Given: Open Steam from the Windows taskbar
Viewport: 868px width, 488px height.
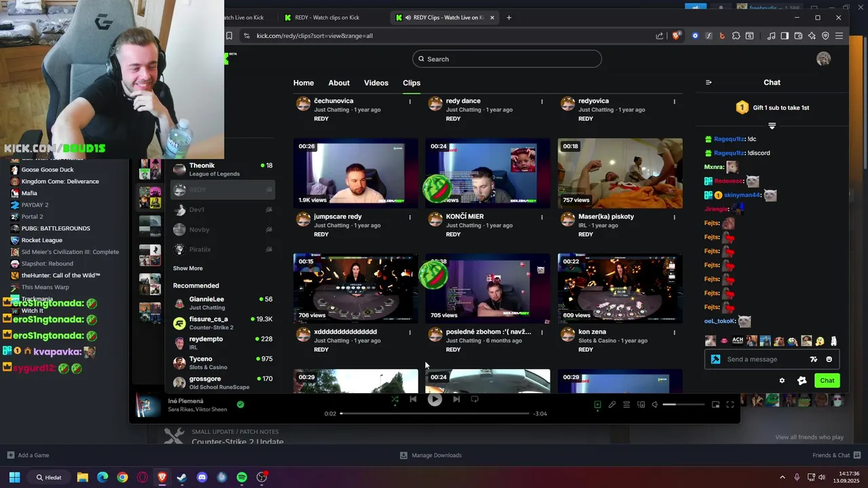Looking at the screenshot, I should point(182,477).
